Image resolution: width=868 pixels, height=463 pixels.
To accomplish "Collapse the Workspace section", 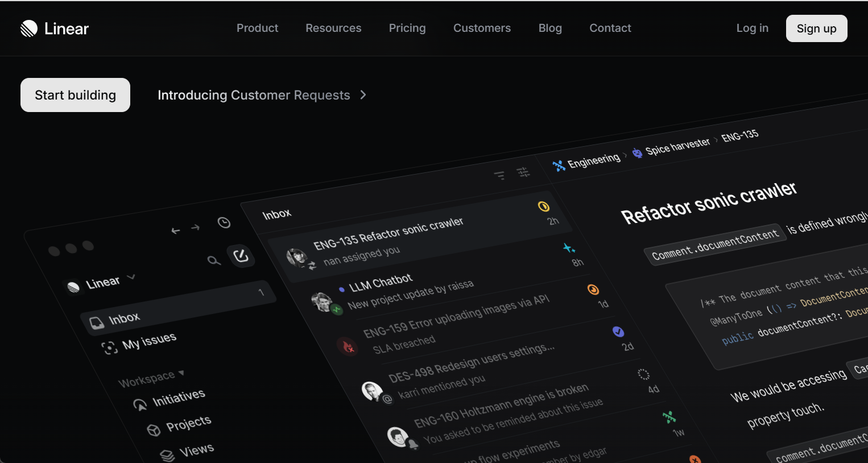I will pyautogui.click(x=151, y=378).
